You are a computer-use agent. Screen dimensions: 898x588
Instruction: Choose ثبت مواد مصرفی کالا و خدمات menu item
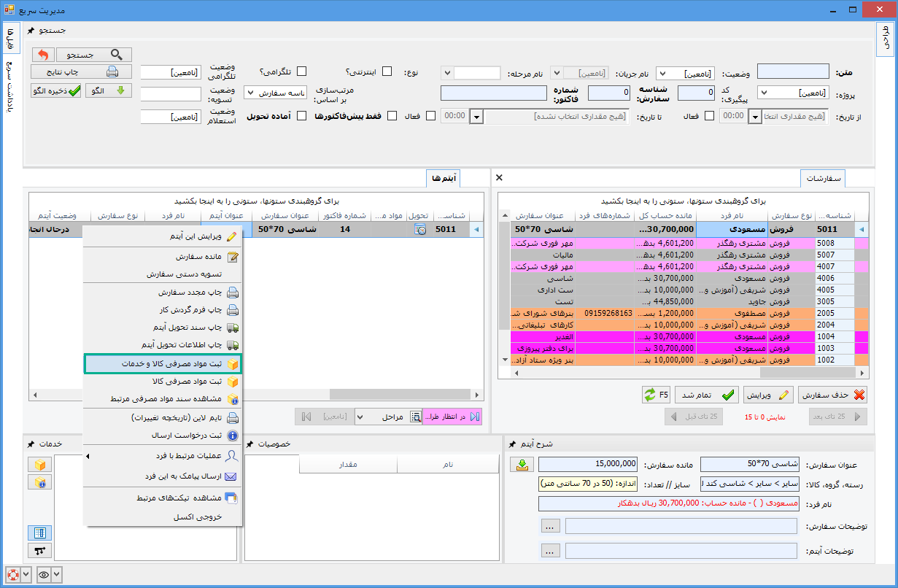163,363
